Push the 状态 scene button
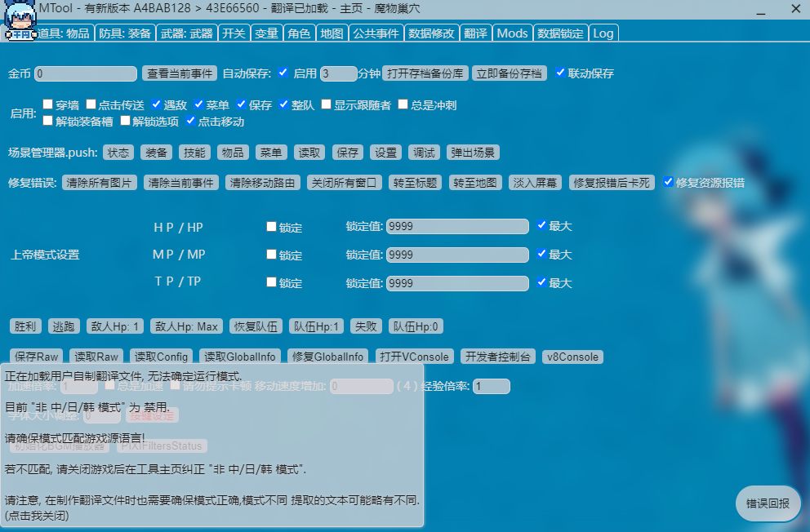Viewport: 810px width, 532px height. (x=118, y=153)
